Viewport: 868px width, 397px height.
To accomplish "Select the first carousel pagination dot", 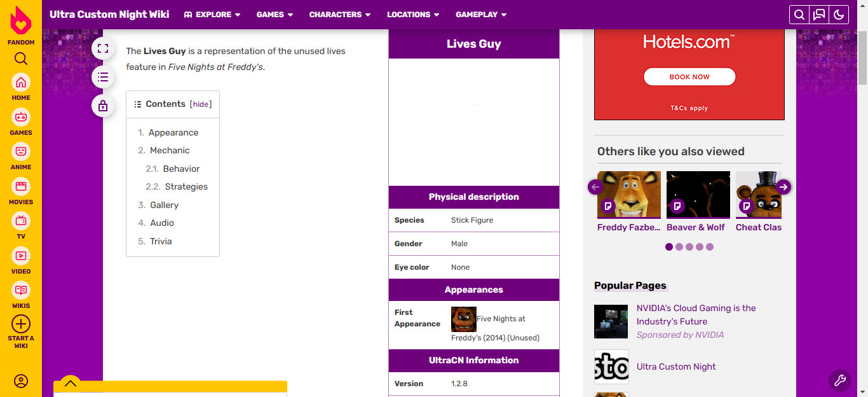I will tap(669, 247).
